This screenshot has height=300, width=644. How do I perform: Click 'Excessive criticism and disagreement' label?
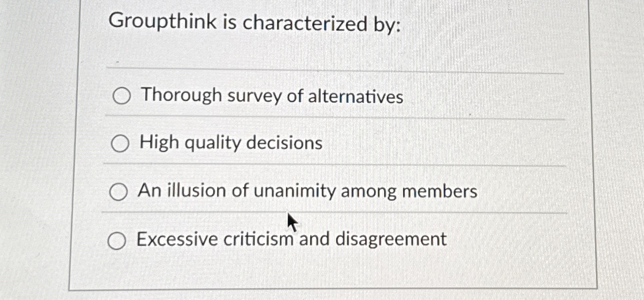click(x=291, y=238)
